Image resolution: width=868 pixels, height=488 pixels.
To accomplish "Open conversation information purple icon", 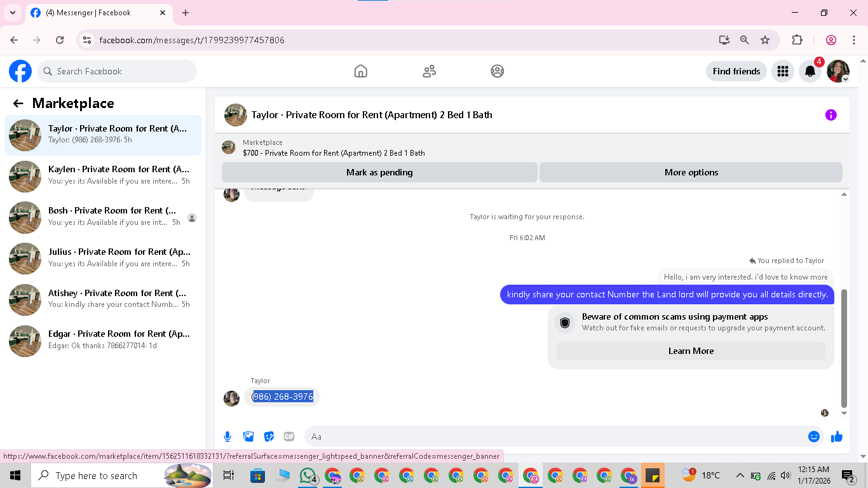I will (831, 115).
